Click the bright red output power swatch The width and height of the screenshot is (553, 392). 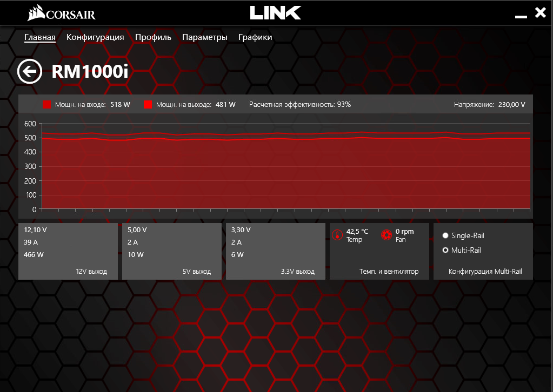pyautogui.click(x=148, y=105)
